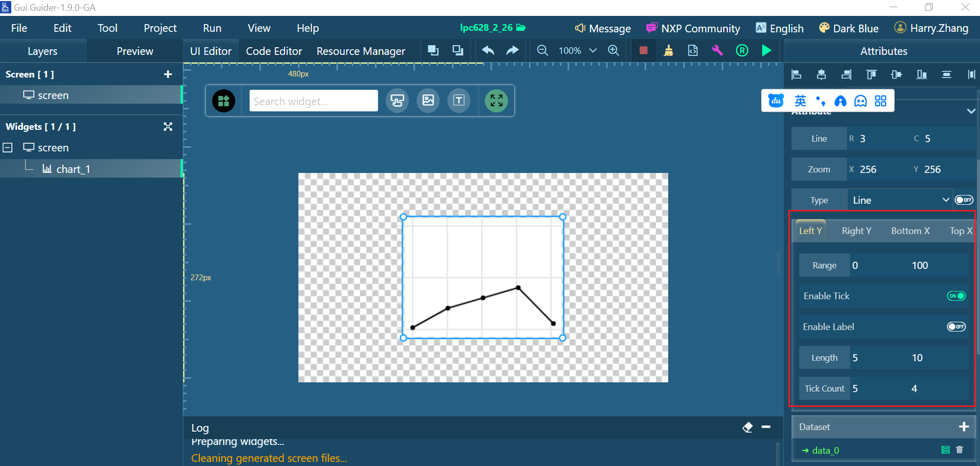Open the Edit menu
Screen dimensions: 980x466
click(x=63, y=28)
